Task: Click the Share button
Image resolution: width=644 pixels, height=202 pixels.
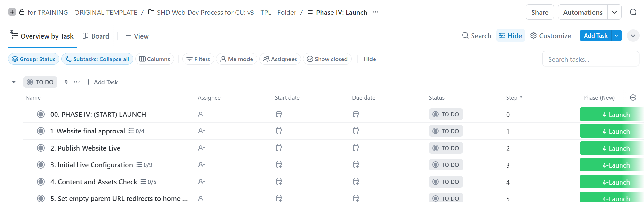Action: tap(540, 12)
